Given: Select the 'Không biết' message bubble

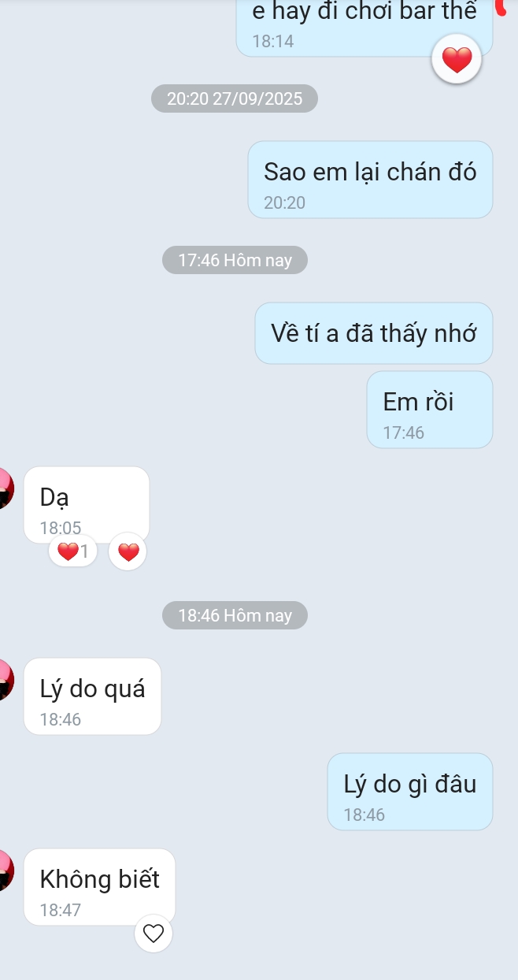Looking at the screenshot, I should (x=99, y=887).
